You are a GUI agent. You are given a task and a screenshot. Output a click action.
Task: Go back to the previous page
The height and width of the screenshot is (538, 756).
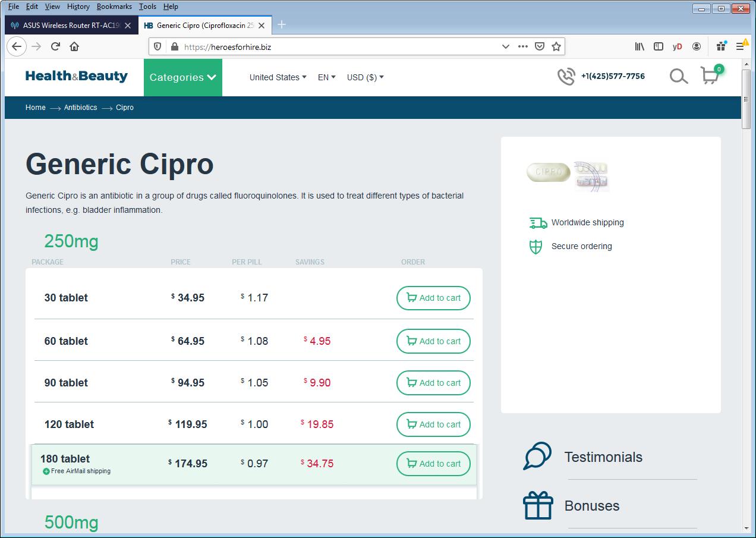pos(17,46)
